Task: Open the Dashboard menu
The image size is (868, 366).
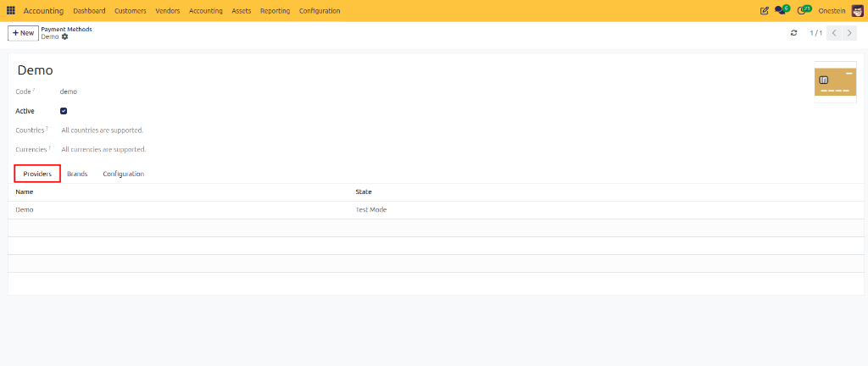Action: pos(89,11)
